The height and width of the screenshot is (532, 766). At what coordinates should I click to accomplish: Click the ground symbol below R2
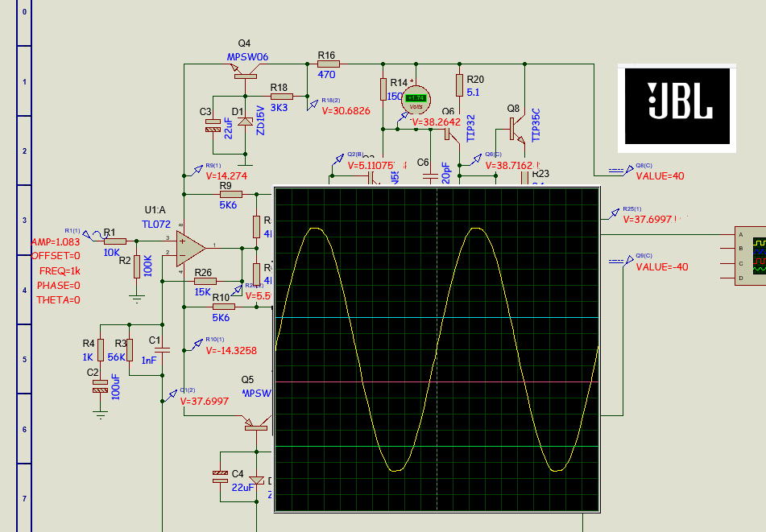[137, 299]
